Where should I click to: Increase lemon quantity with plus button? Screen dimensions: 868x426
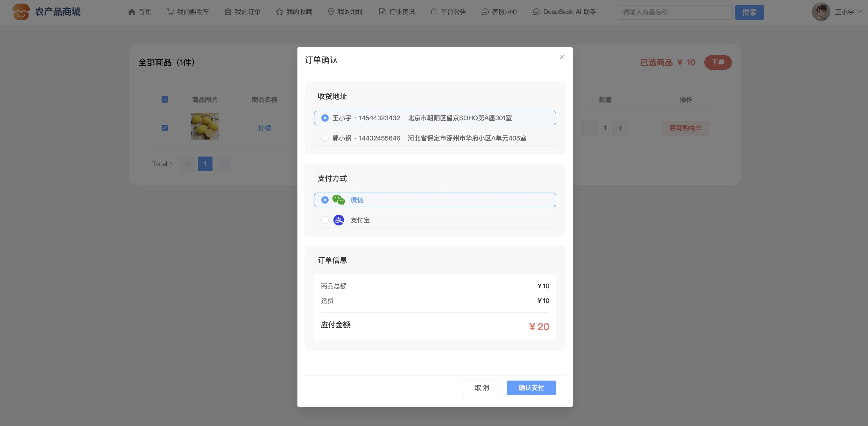(620, 128)
